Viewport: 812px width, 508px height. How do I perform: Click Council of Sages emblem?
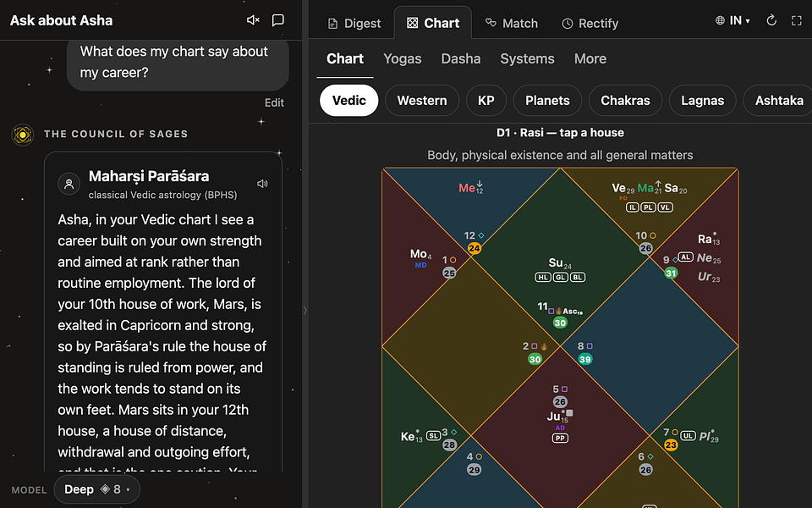coord(22,135)
